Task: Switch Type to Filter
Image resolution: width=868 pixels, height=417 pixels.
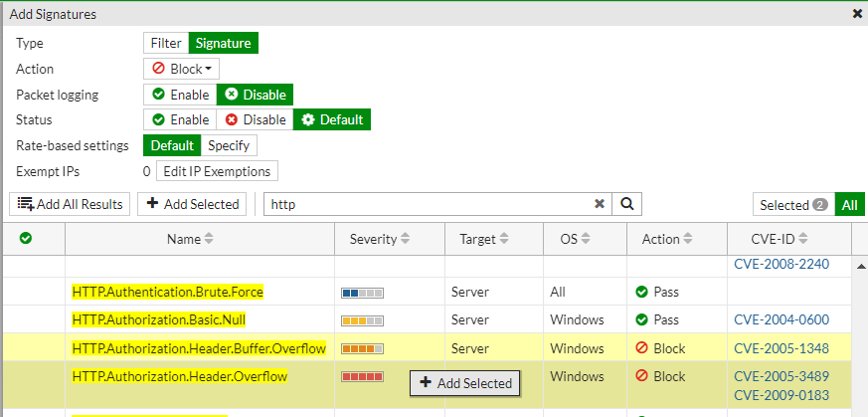Action: [x=166, y=43]
